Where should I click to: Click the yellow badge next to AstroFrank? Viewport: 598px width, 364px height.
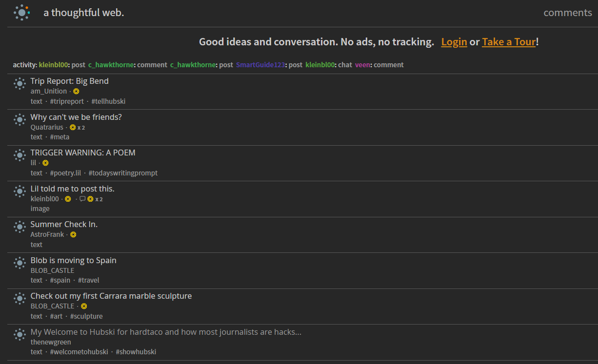[73, 234]
